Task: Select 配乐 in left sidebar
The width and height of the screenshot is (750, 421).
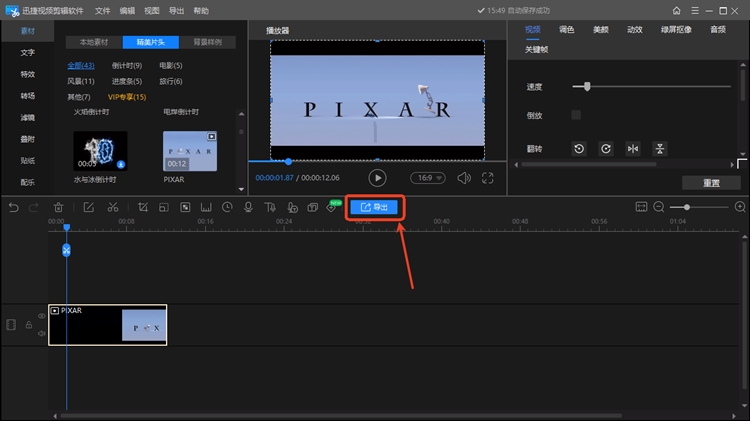Action: coord(28,182)
